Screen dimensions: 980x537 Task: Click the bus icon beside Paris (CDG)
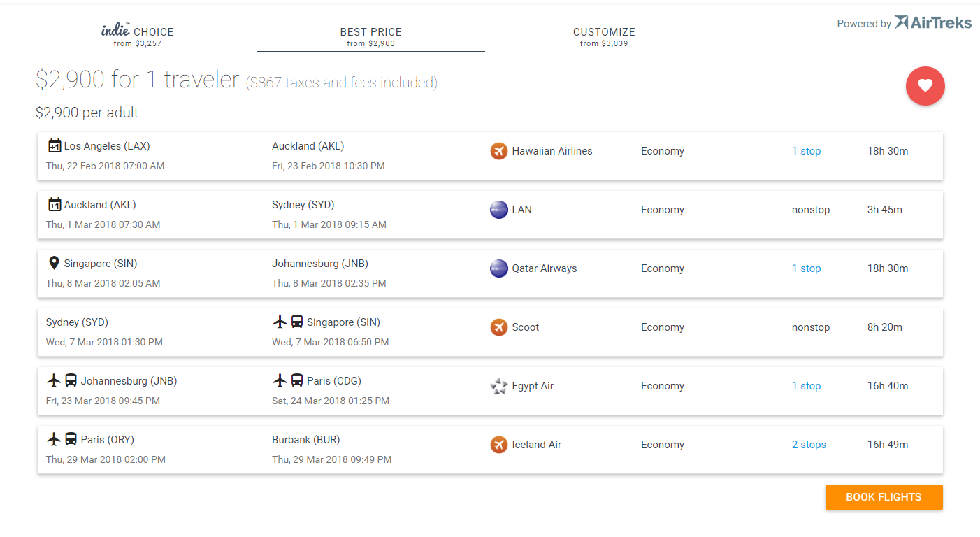297,381
